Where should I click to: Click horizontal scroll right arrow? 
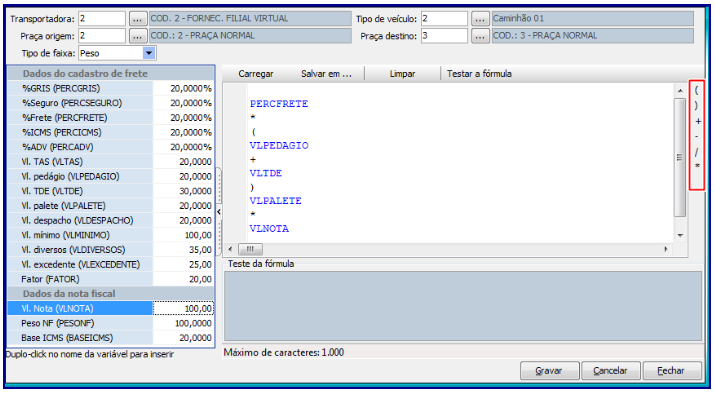(x=666, y=249)
